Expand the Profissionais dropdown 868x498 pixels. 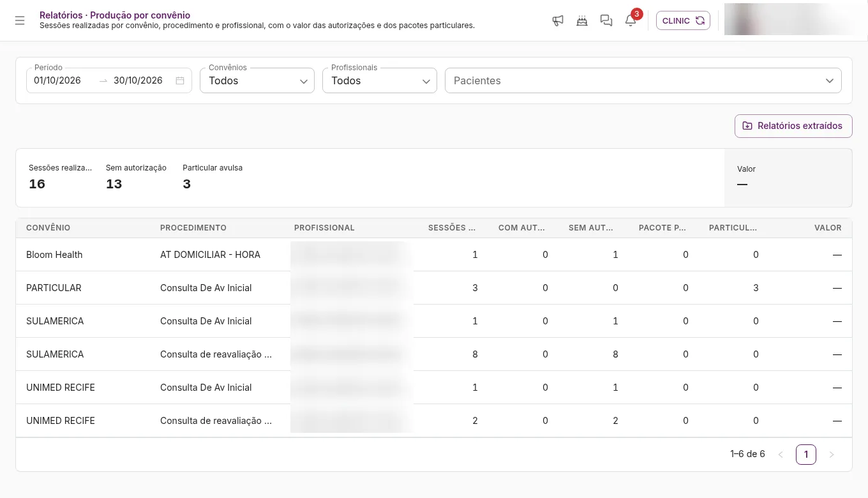[380, 80]
